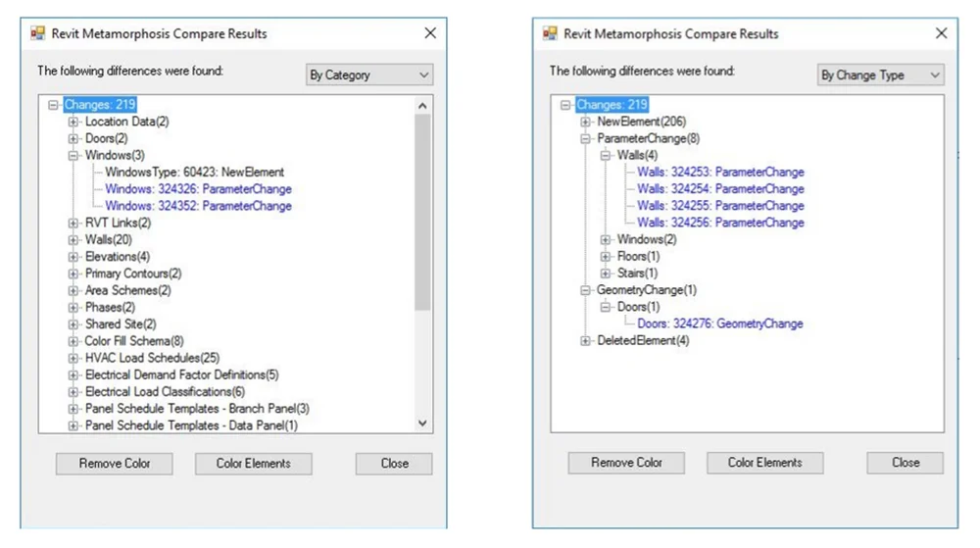Select Walls: 324256: ParameterChange item
The height and width of the screenshot is (548, 980).
pos(720,223)
